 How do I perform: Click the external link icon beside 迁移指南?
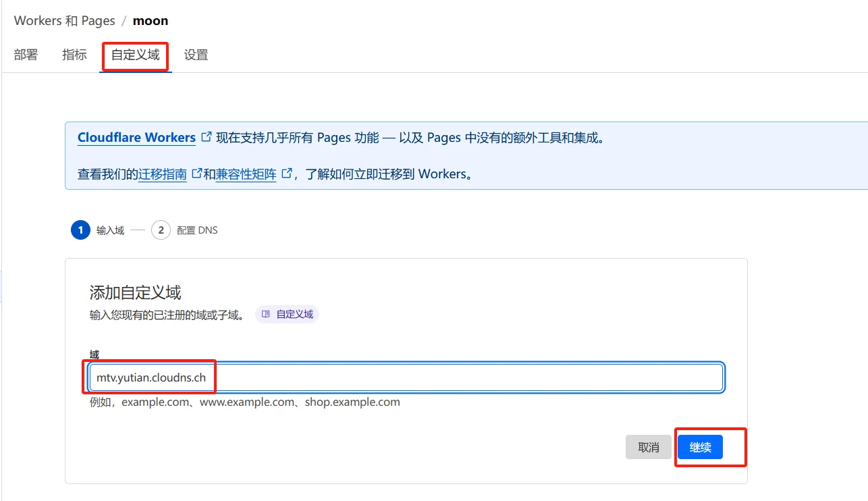(196, 174)
